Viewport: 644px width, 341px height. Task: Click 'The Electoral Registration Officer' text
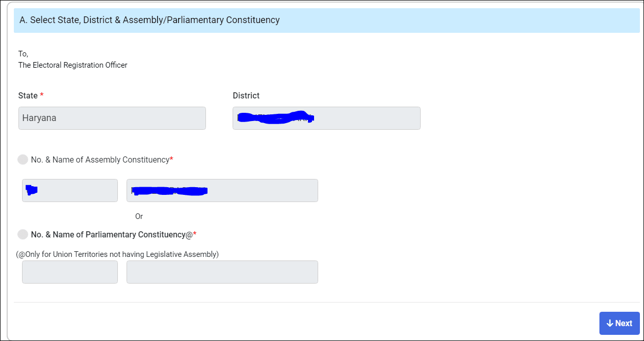coord(73,65)
